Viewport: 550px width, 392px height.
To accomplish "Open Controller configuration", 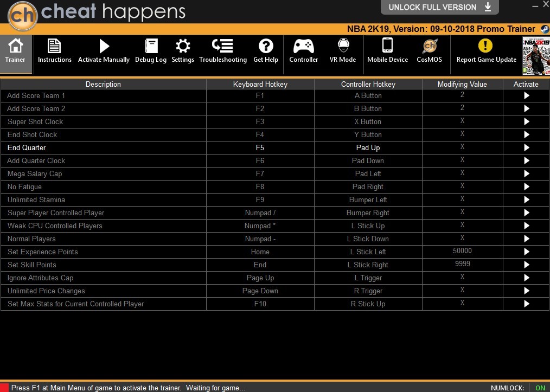I will [303, 51].
